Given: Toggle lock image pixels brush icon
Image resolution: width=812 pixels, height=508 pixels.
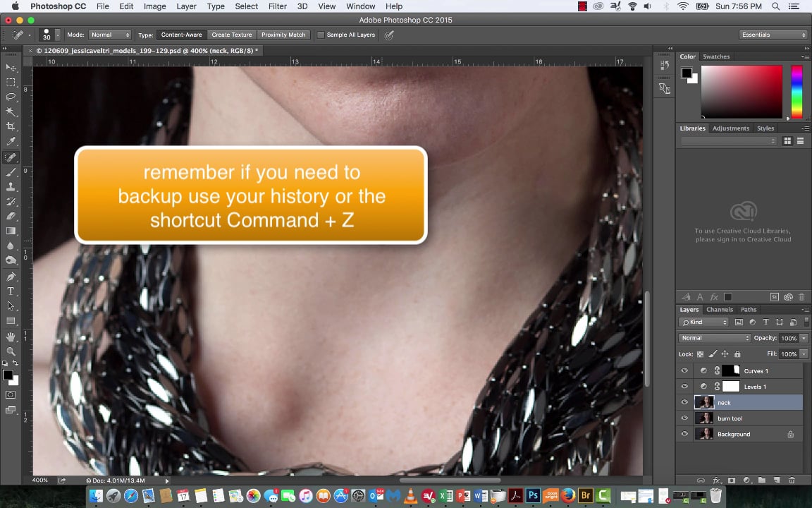Looking at the screenshot, I should [x=713, y=354].
